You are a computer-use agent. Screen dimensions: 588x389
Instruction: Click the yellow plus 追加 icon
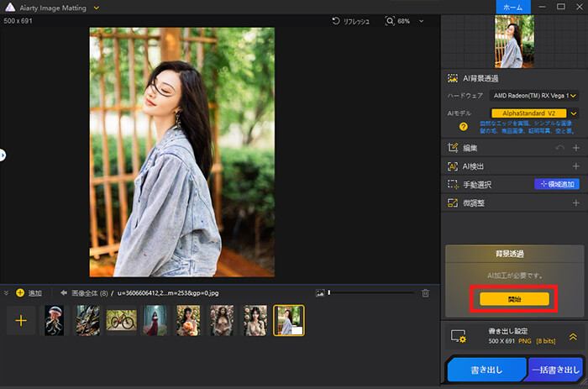20,293
